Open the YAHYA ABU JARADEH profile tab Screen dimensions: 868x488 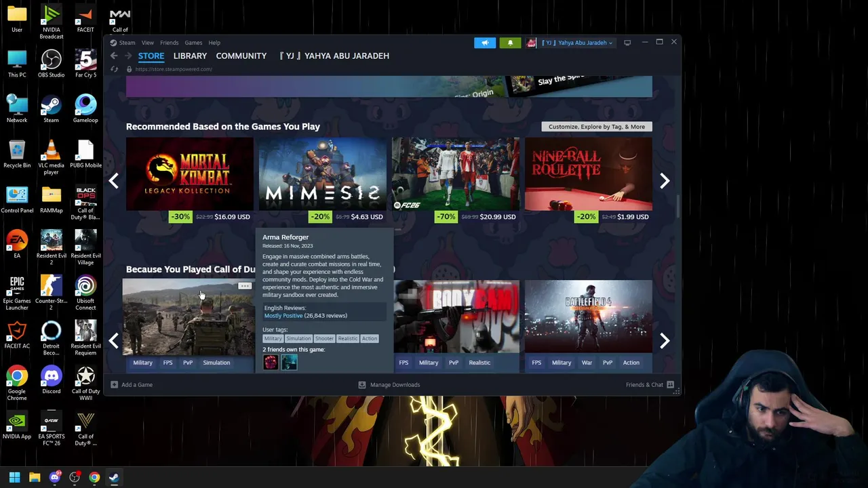[334, 56]
